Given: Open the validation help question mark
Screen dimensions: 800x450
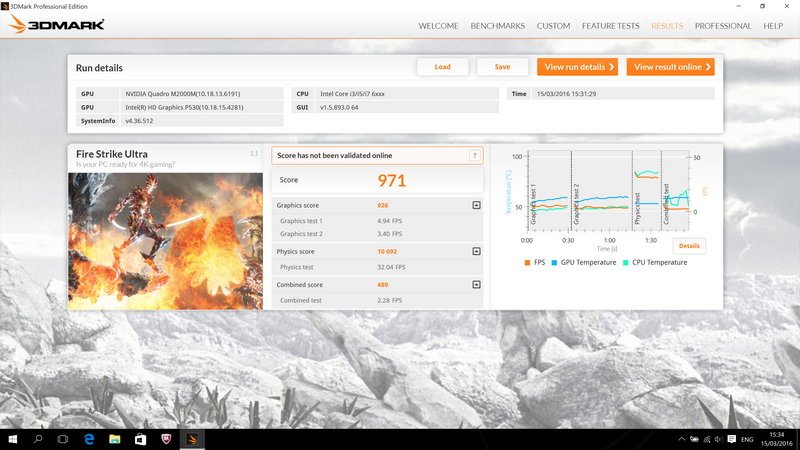Looking at the screenshot, I should coord(475,155).
